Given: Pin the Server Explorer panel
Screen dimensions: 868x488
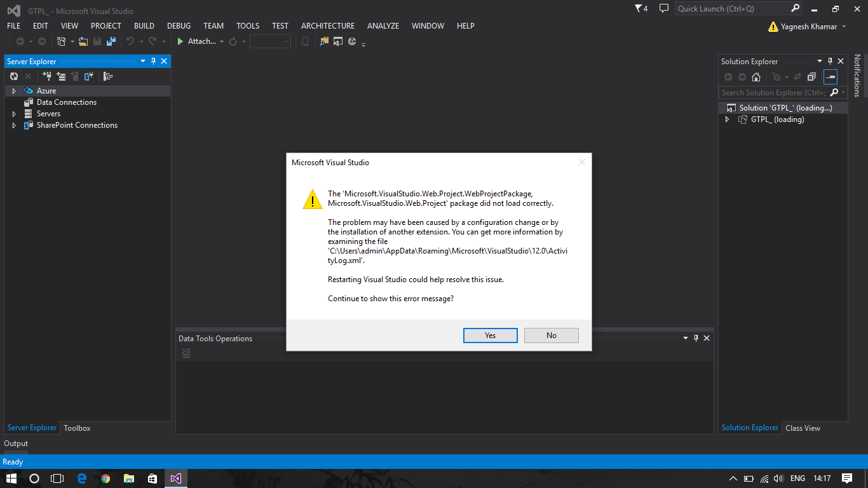Looking at the screenshot, I should [153, 61].
